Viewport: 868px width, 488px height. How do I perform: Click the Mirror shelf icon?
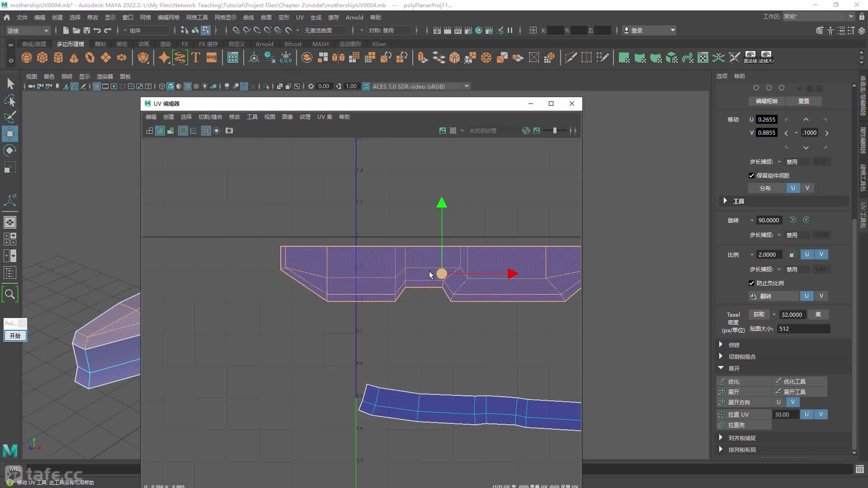[x=338, y=58]
